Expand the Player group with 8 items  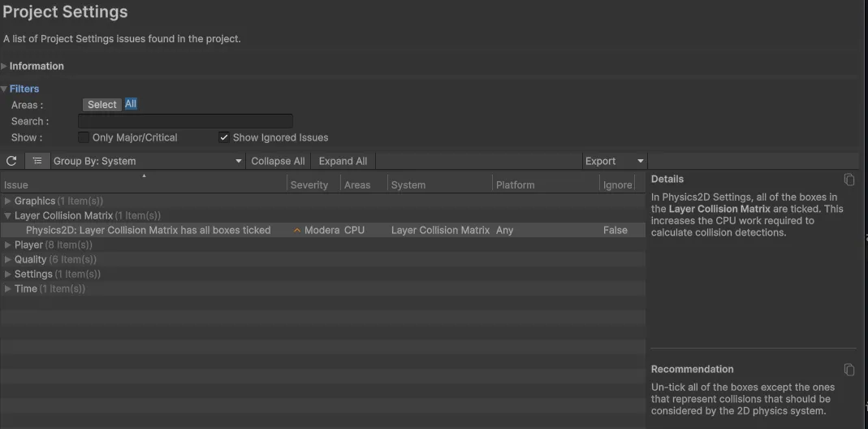8,245
